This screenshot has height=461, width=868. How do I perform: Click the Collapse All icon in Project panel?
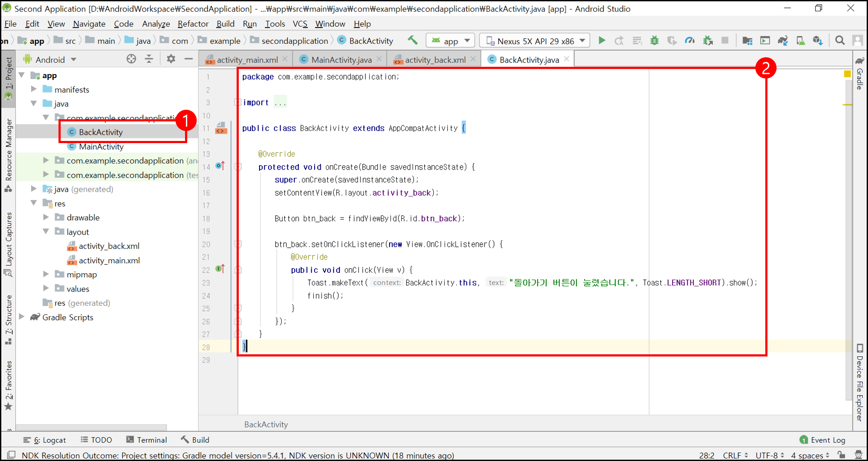(x=149, y=59)
